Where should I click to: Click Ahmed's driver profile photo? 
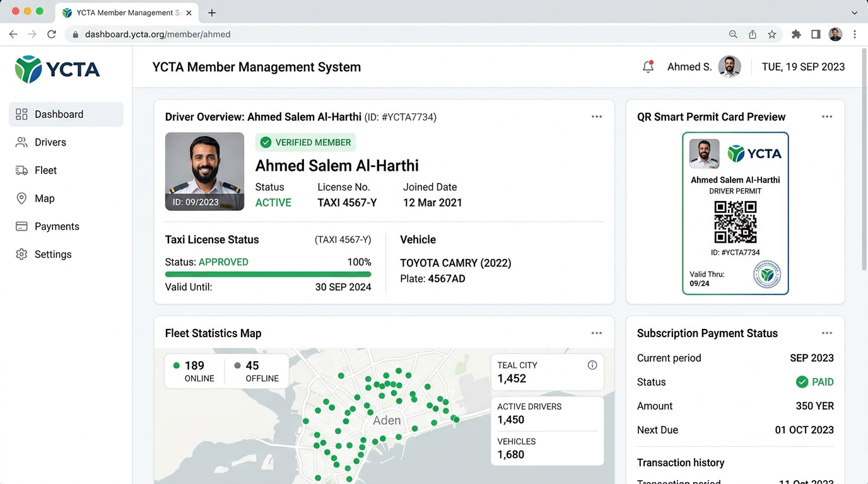(x=204, y=171)
